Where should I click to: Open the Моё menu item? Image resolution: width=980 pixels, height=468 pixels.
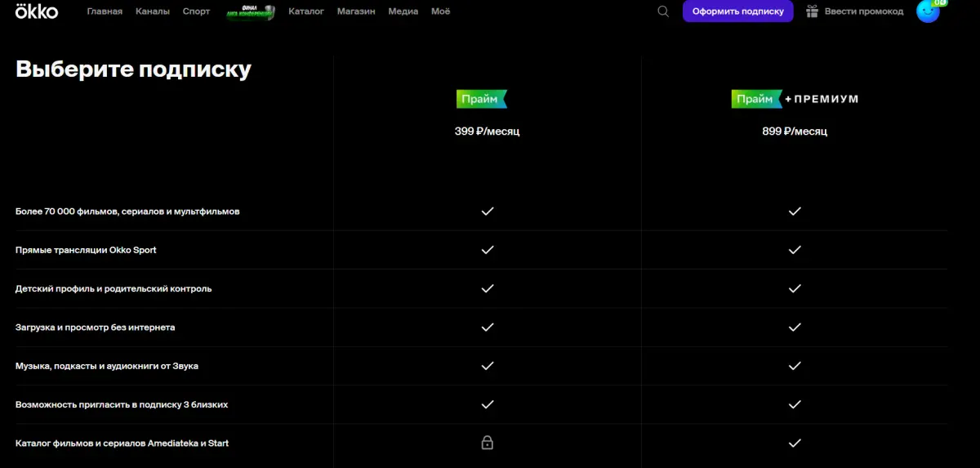[x=440, y=11]
